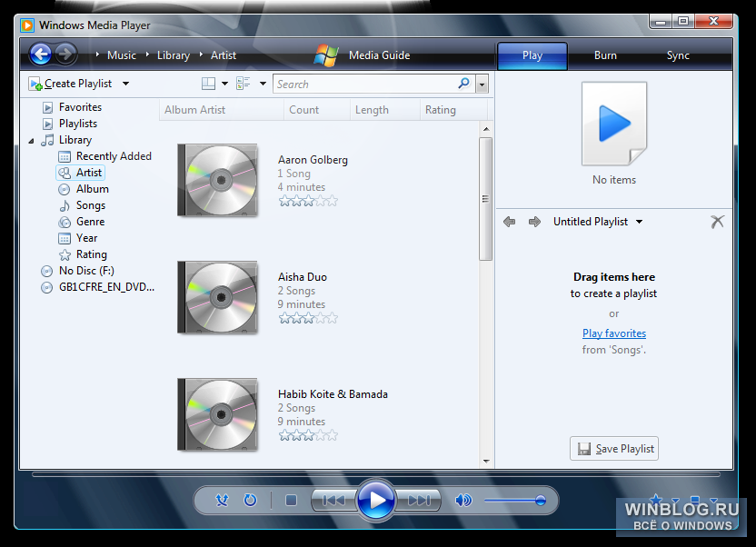Click the Create Playlist icon
The width and height of the screenshot is (756, 547).
[35, 84]
